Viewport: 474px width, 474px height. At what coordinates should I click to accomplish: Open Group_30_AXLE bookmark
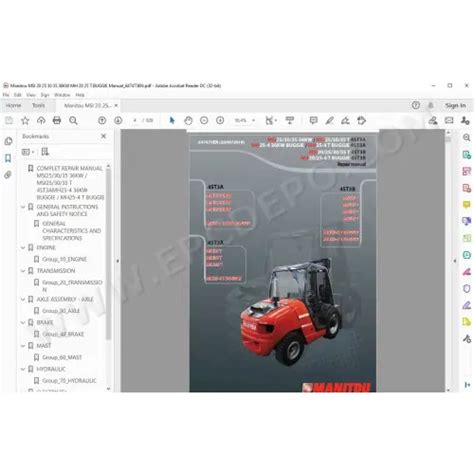click(x=61, y=311)
